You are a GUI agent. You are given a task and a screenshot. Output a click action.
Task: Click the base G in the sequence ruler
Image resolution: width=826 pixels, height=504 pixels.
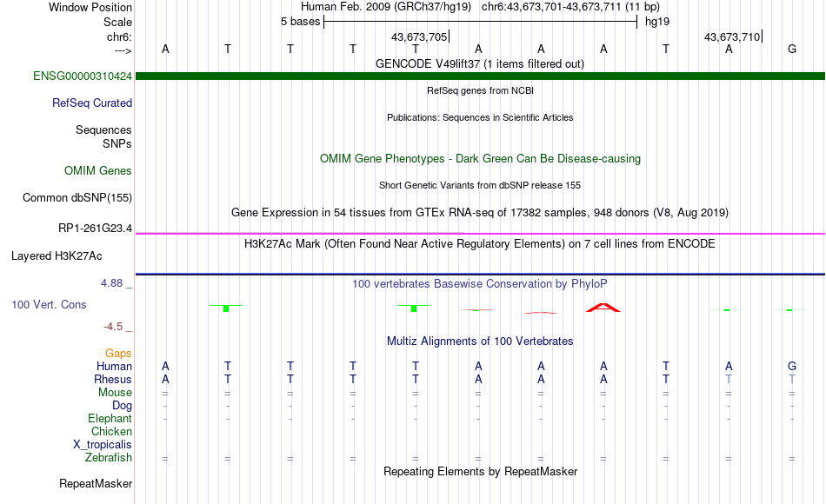pos(792,49)
